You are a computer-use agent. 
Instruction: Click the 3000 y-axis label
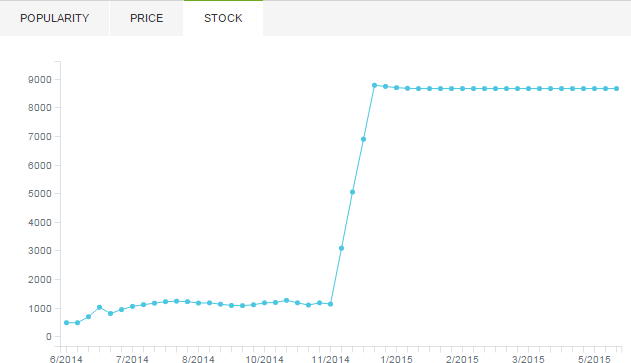40,251
